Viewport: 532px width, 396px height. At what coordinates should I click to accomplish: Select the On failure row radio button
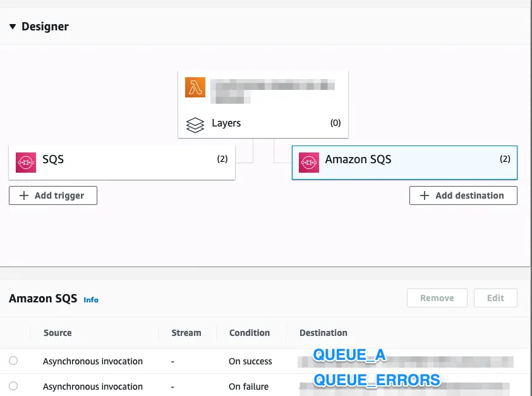(13, 386)
